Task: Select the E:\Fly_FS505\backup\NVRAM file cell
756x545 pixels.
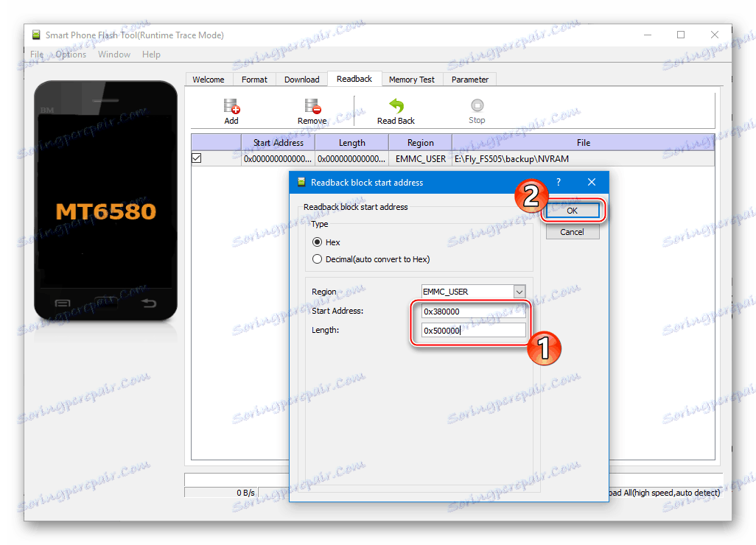Action: pyautogui.click(x=584, y=158)
